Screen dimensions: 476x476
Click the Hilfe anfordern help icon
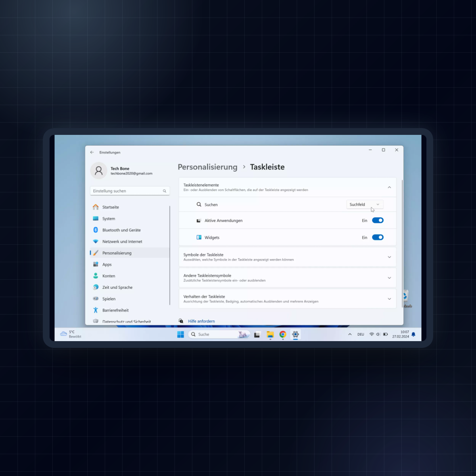(181, 321)
